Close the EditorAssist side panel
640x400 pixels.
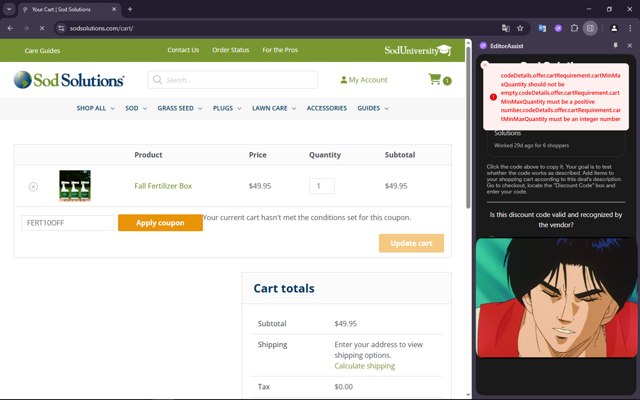pos(629,46)
